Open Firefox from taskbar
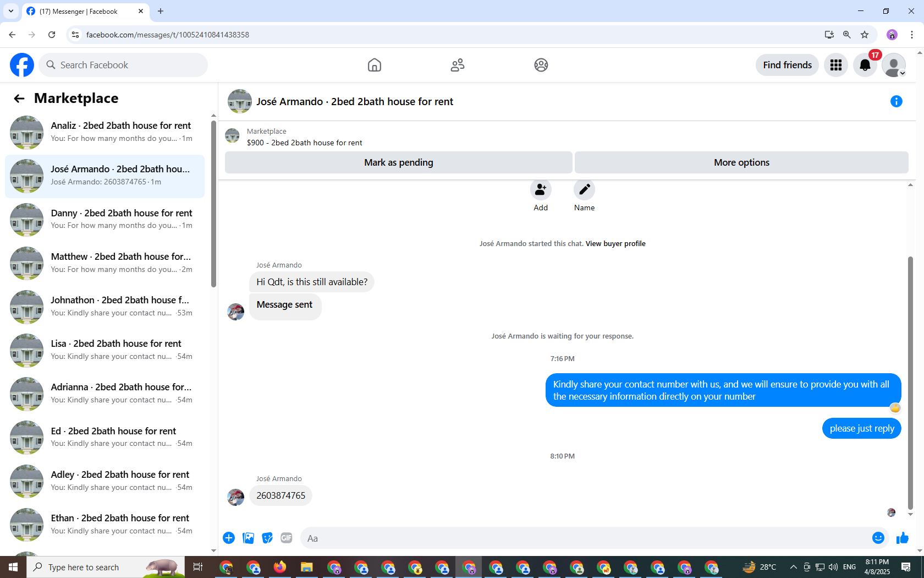 (x=280, y=567)
